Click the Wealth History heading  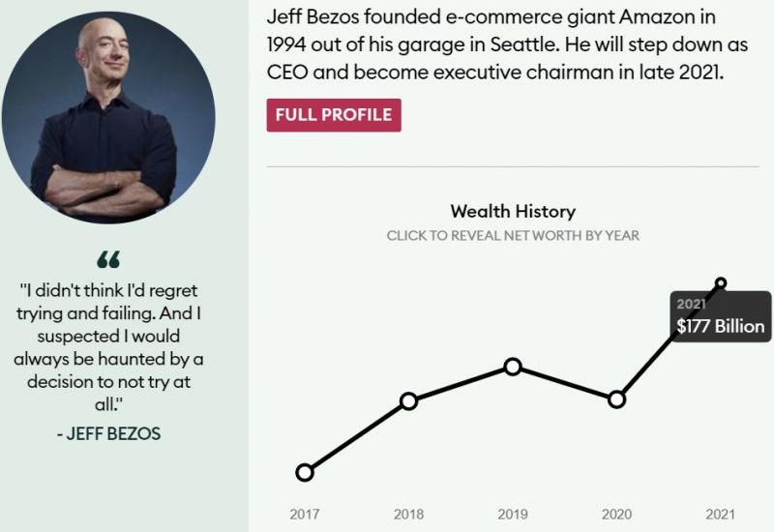(x=513, y=211)
